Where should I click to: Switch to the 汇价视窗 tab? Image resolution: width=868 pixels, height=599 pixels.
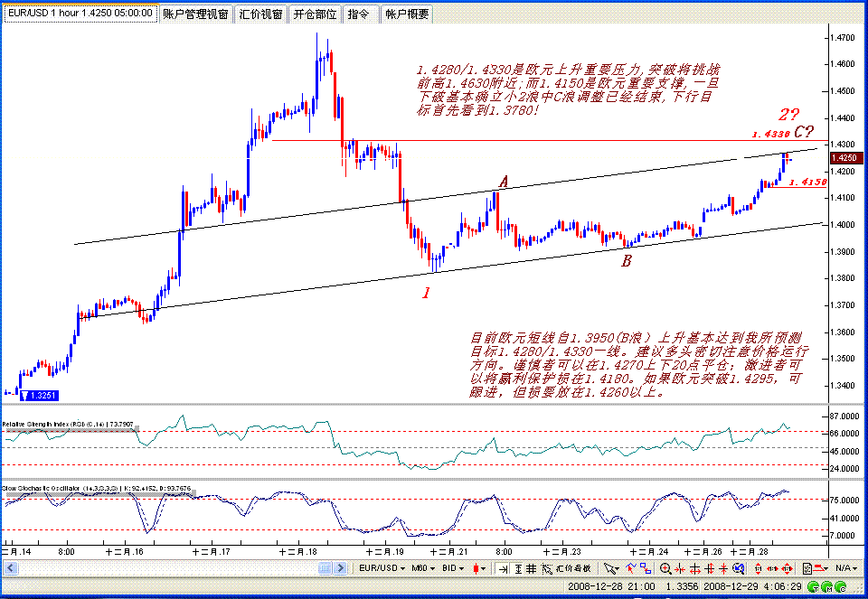click(260, 14)
